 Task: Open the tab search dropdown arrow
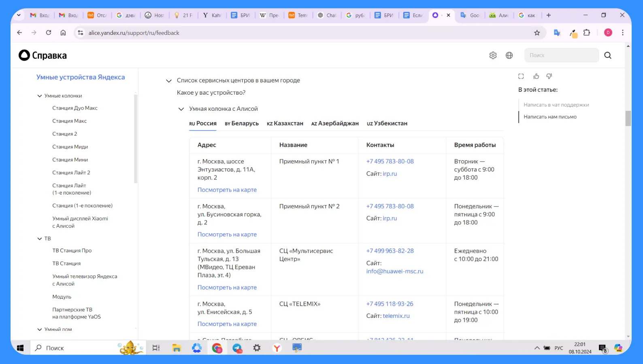[x=19, y=15]
